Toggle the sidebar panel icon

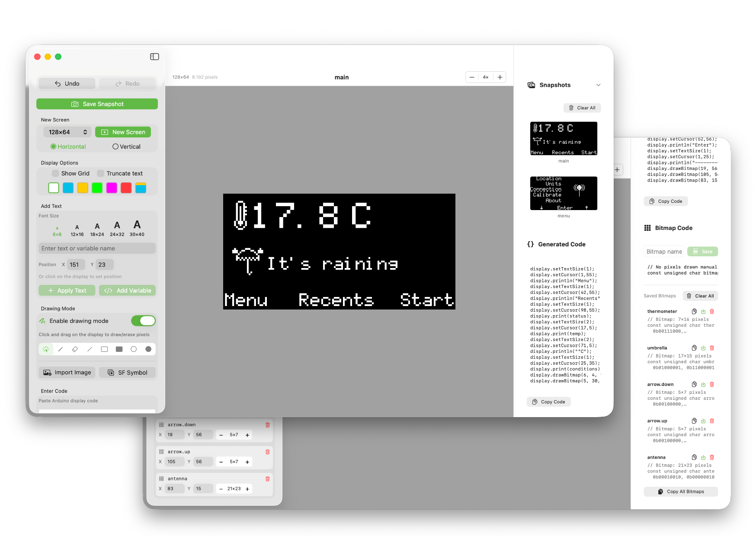154,57
